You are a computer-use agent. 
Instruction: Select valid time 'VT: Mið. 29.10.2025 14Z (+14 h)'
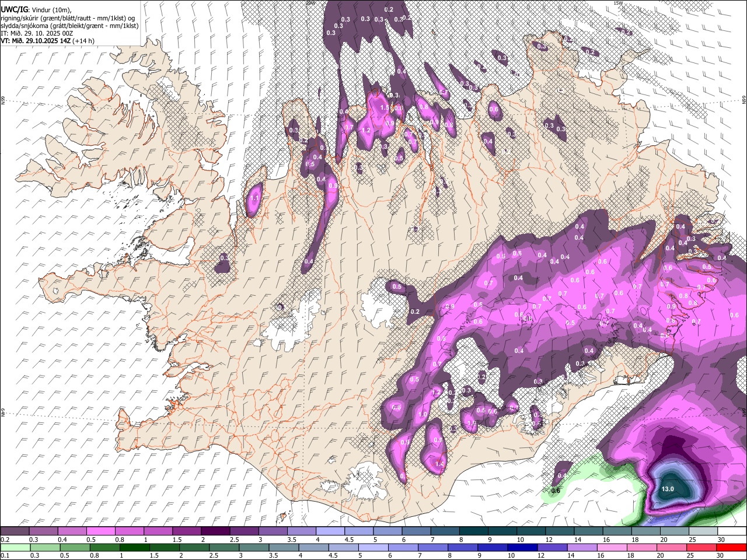coord(47,41)
